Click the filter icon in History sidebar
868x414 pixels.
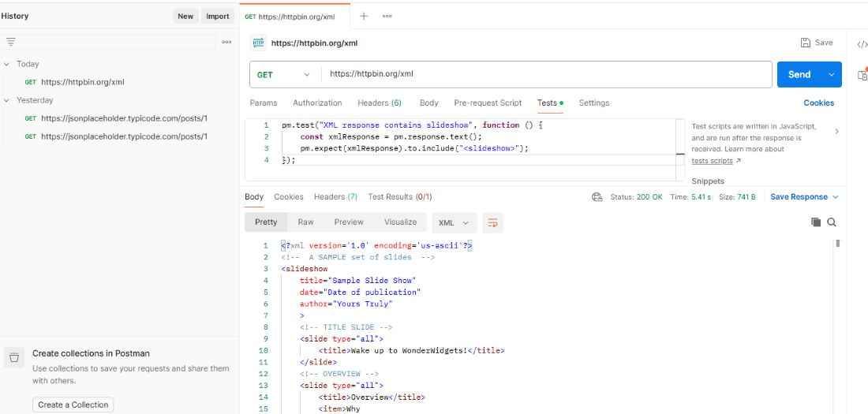point(10,42)
